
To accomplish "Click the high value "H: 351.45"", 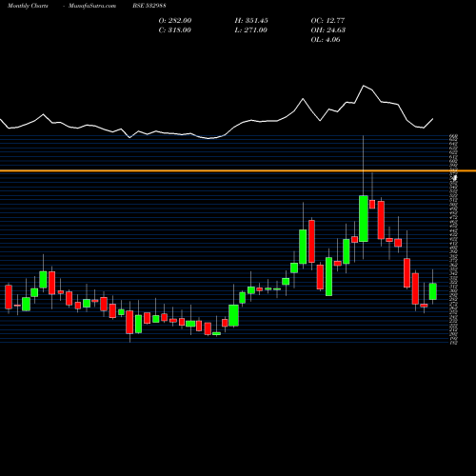I will (251, 20).
